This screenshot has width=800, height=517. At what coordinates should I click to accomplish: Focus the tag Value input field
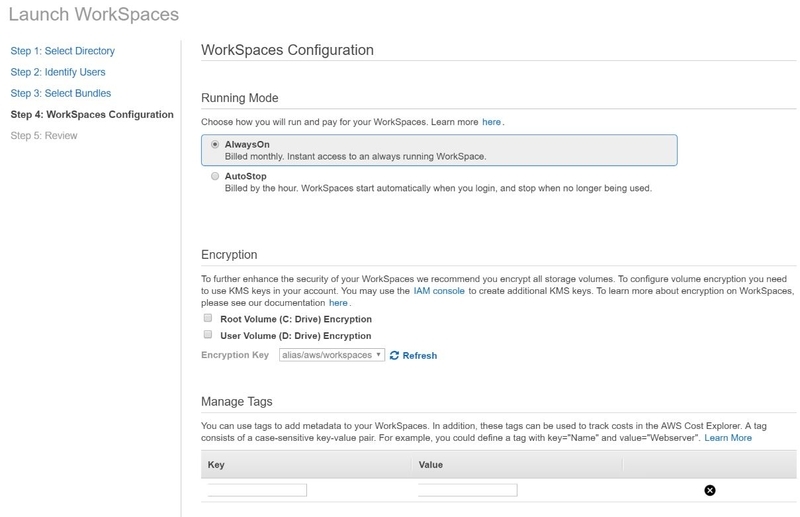tap(467, 490)
